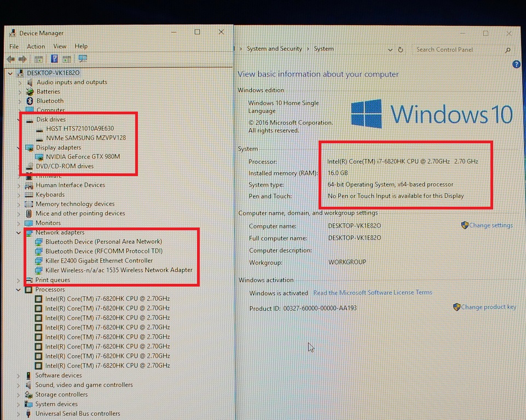Collapse the Network adapters node
This screenshot has height=420, width=526.
pyautogui.click(x=19, y=232)
